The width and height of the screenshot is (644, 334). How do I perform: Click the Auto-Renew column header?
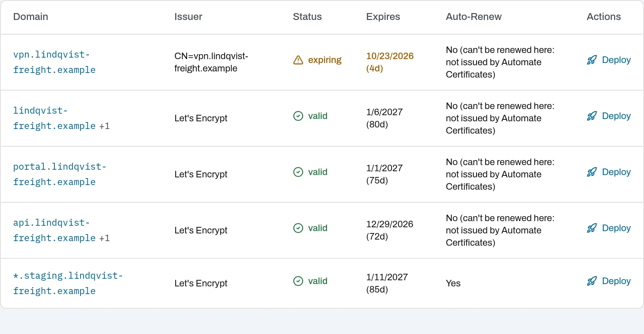click(473, 17)
